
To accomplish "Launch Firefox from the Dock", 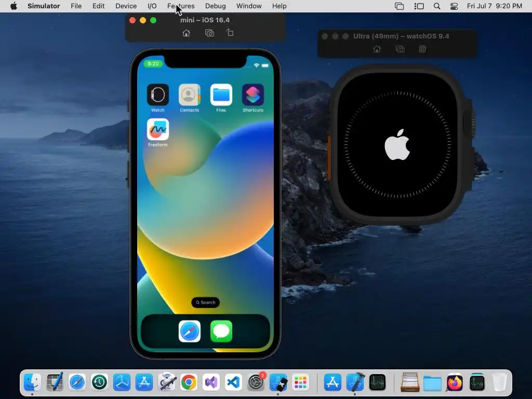I will pyautogui.click(x=455, y=382).
